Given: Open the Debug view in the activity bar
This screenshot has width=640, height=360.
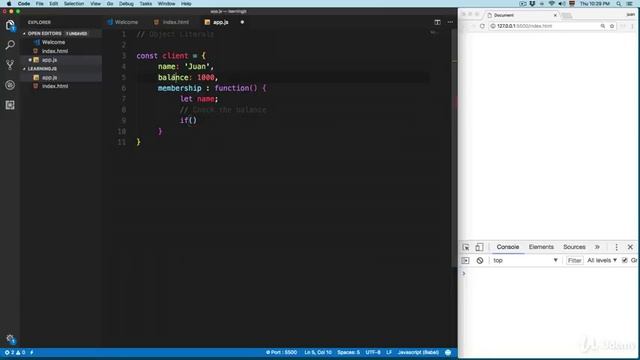Looking at the screenshot, I should coord(10,85).
